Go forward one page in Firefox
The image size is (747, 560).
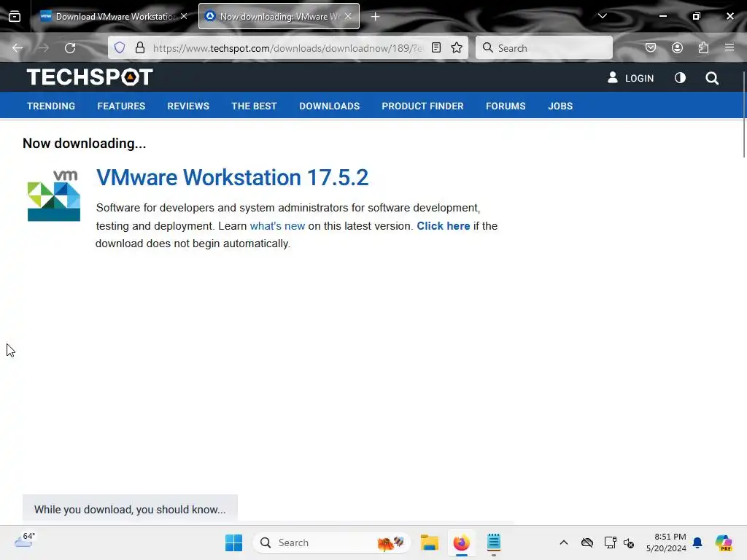(x=43, y=47)
